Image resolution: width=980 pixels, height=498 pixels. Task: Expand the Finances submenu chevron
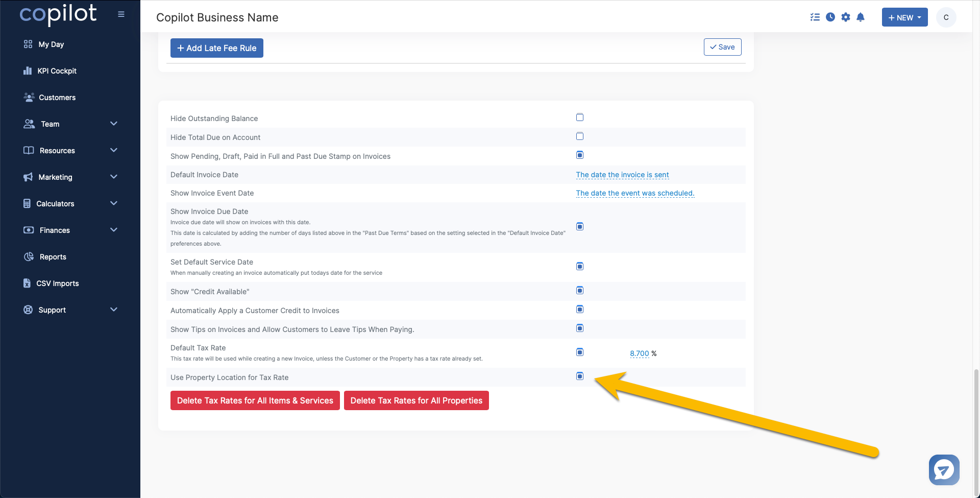click(x=114, y=230)
